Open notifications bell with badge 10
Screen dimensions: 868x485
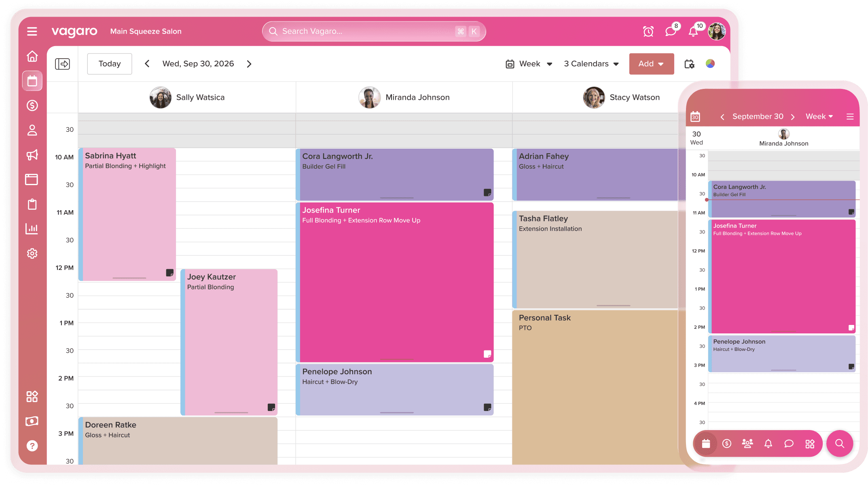(693, 32)
